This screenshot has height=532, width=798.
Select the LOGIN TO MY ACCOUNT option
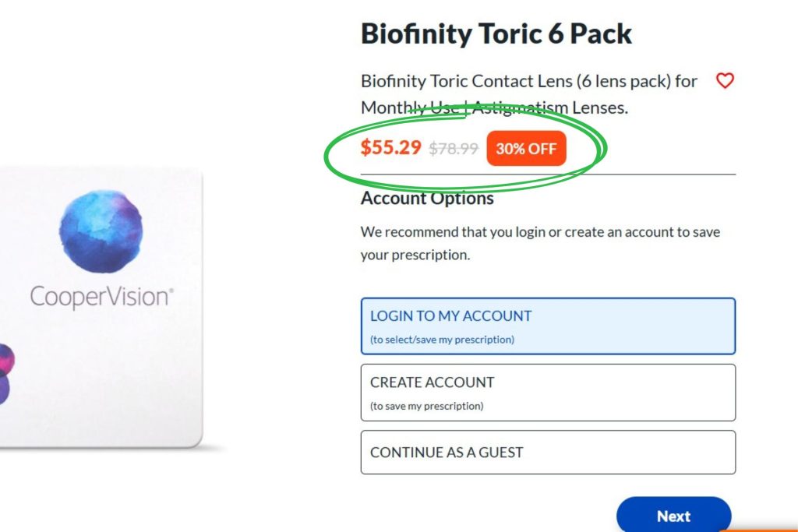point(548,326)
